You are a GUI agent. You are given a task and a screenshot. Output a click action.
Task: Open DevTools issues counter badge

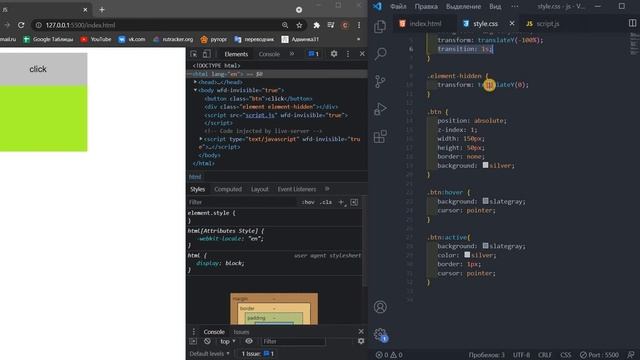point(313,53)
